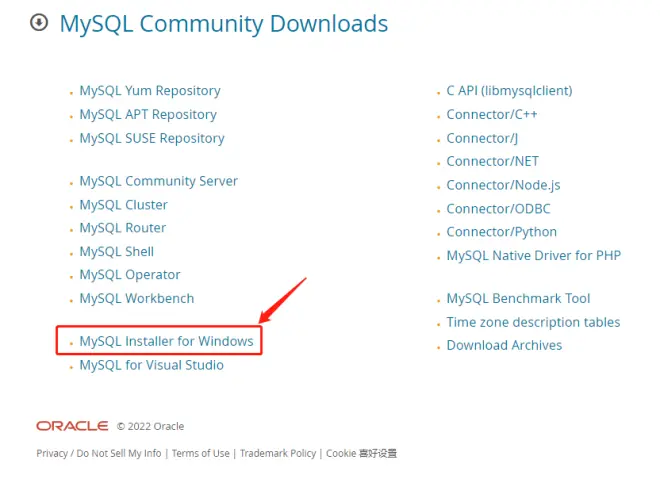The height and width of the screenshot is (479, 660).
Task: Open the Cookie preferences footer link
Action: pos(362,453)
